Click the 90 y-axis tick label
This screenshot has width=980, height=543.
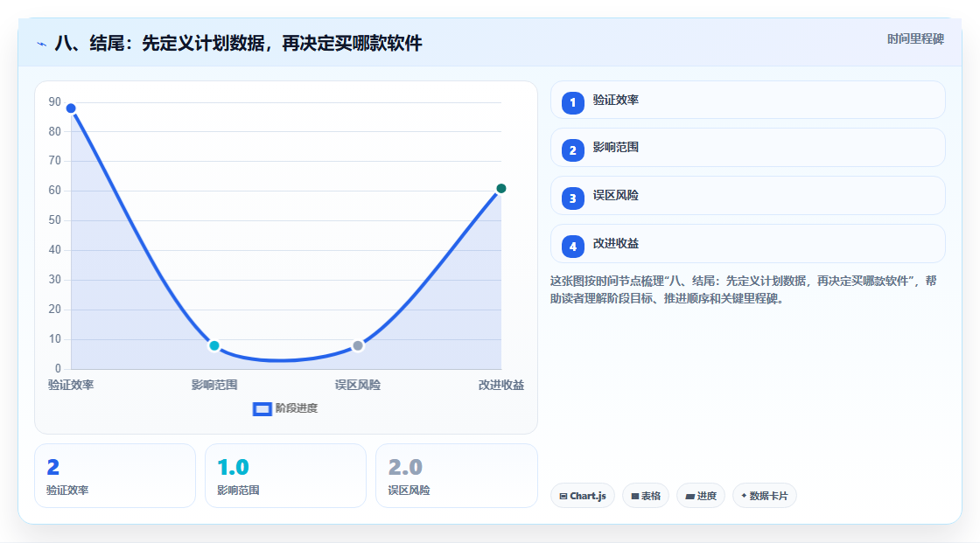tap(55, 101)
